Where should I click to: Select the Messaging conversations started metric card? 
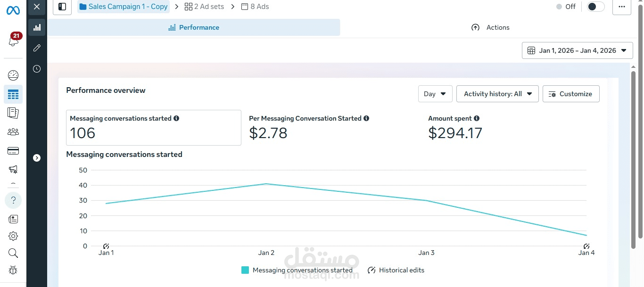(154, 128)
